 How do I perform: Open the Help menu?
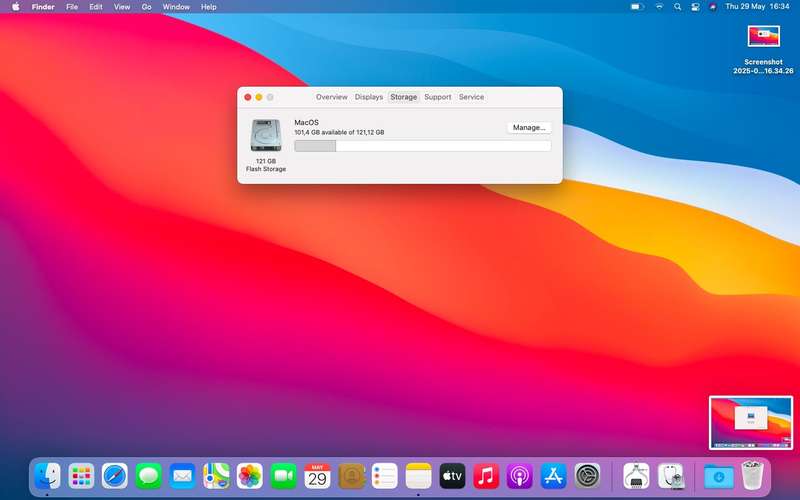point(209,7)
